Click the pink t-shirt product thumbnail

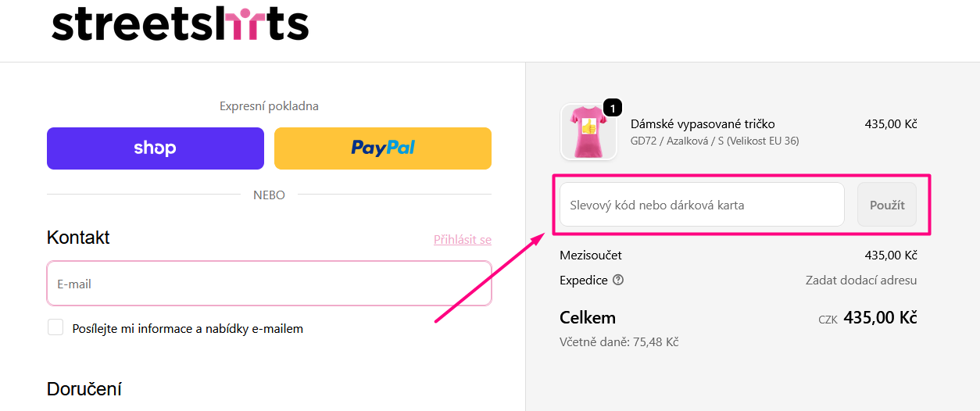(x=588, y=132)
